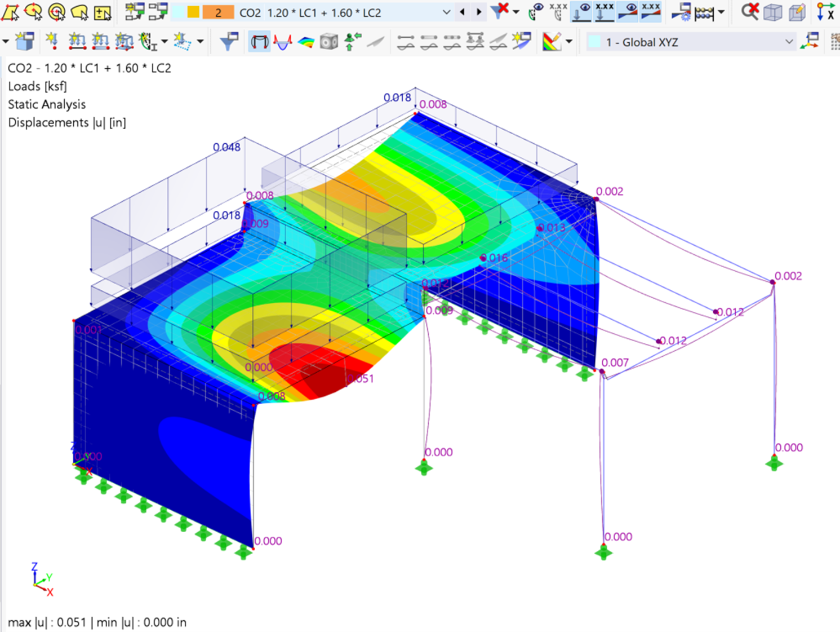Step to the previous load case arrow
Screen dimensions: 840x632
coord(462,12)
